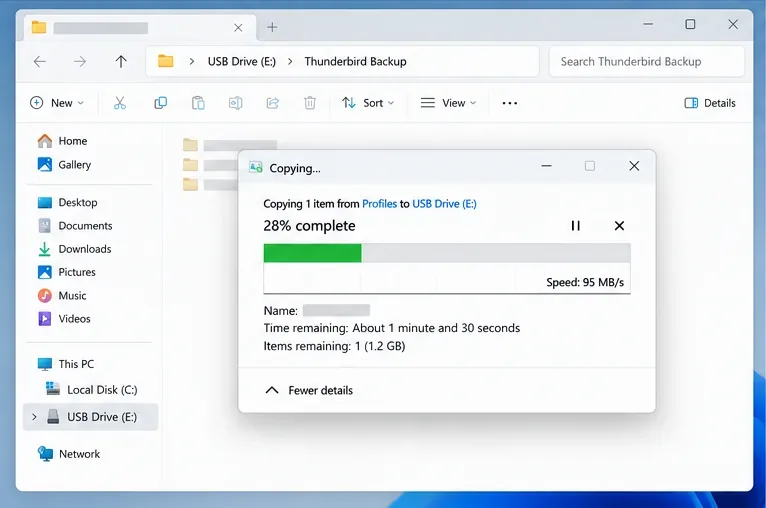The image size is (766, 508).
Task: Click the 28% complete text
Action: (309, 226)
